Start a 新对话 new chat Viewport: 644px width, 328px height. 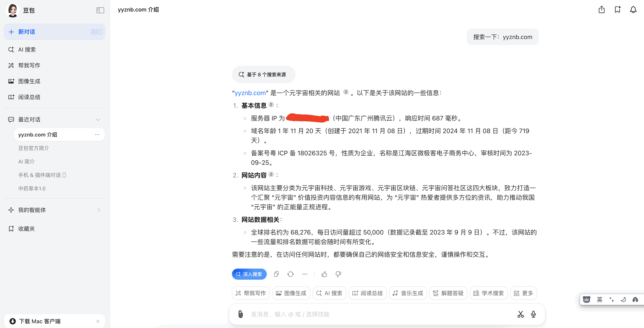point(54,32)
